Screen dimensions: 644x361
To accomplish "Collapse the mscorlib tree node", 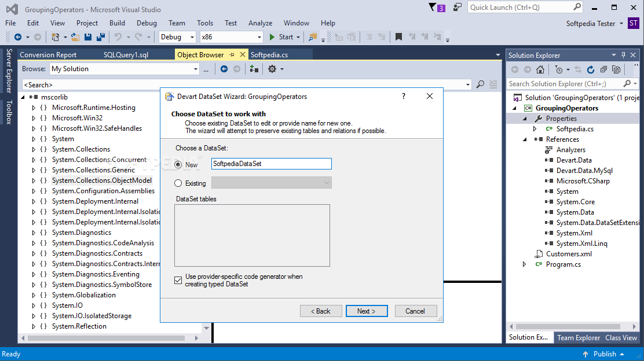I will pos(23,97).
